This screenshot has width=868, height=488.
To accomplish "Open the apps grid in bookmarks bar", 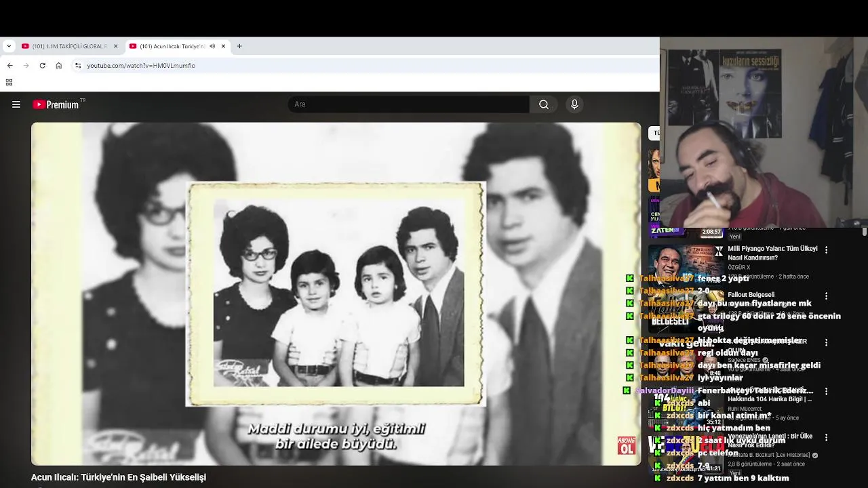I will click(x=9, y=82).
